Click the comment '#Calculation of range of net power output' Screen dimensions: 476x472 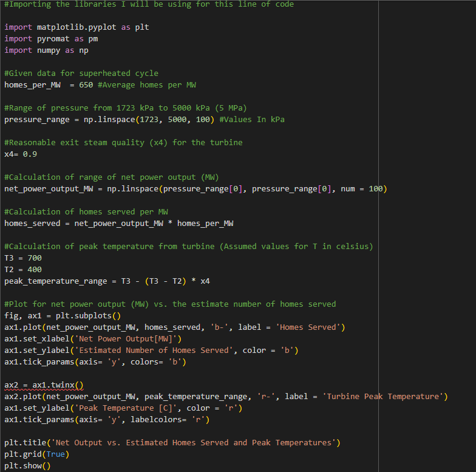[x=112, y=177]
